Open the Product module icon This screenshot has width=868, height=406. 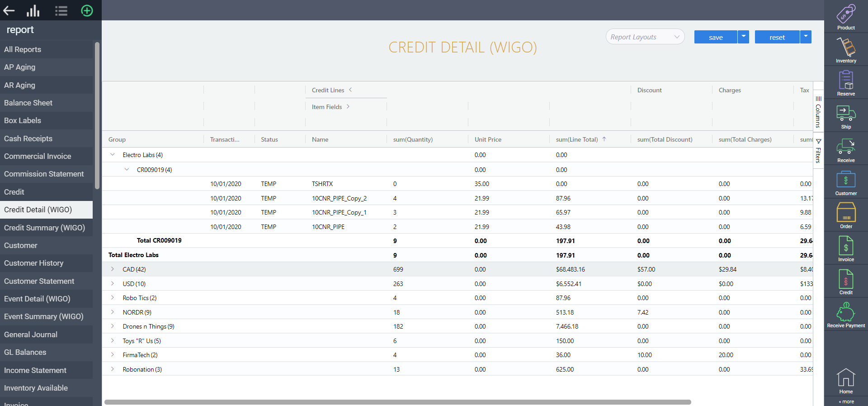[846, 17]
